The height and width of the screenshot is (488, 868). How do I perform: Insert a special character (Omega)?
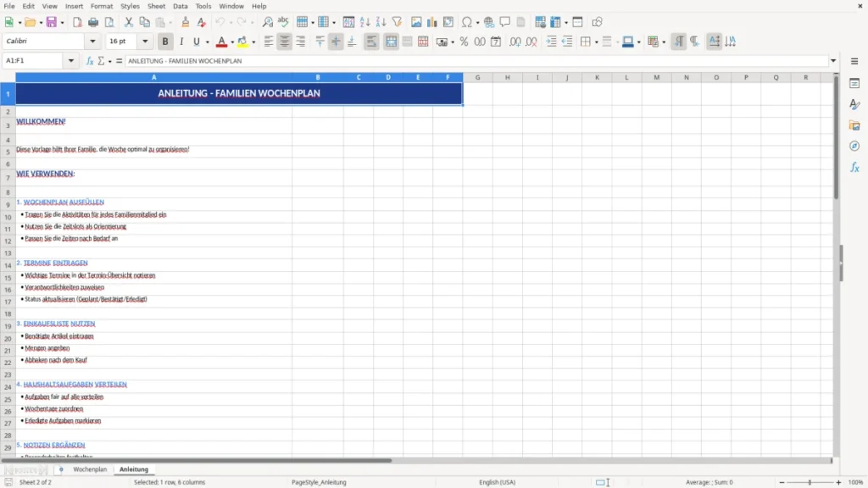click(x=467, y=22)
